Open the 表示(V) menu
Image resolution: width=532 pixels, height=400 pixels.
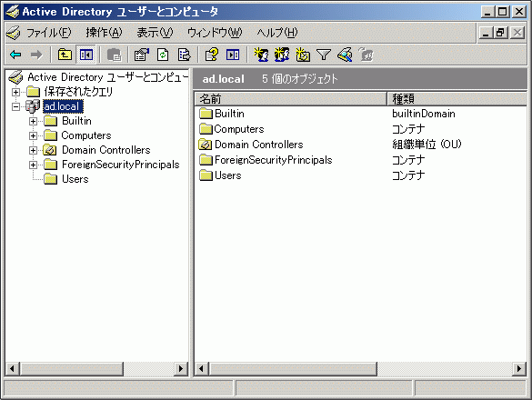155,33
